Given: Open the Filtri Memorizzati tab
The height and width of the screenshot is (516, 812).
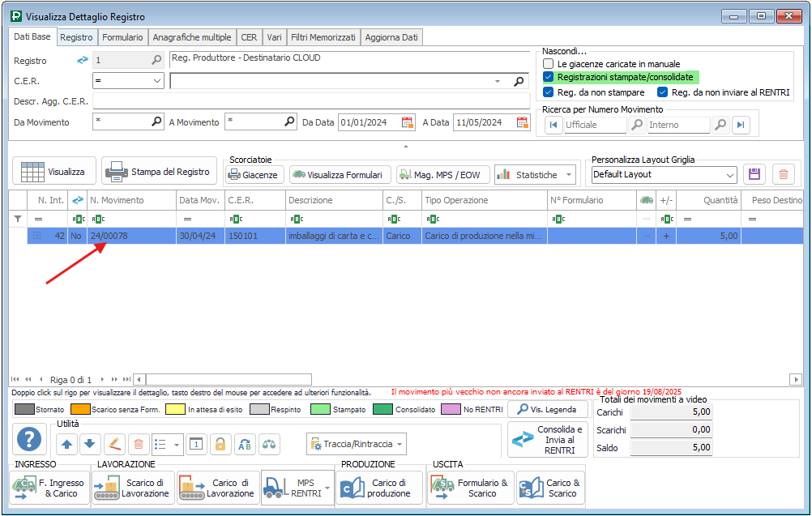Looking at the screenshot, I should [x=323, y=37].
